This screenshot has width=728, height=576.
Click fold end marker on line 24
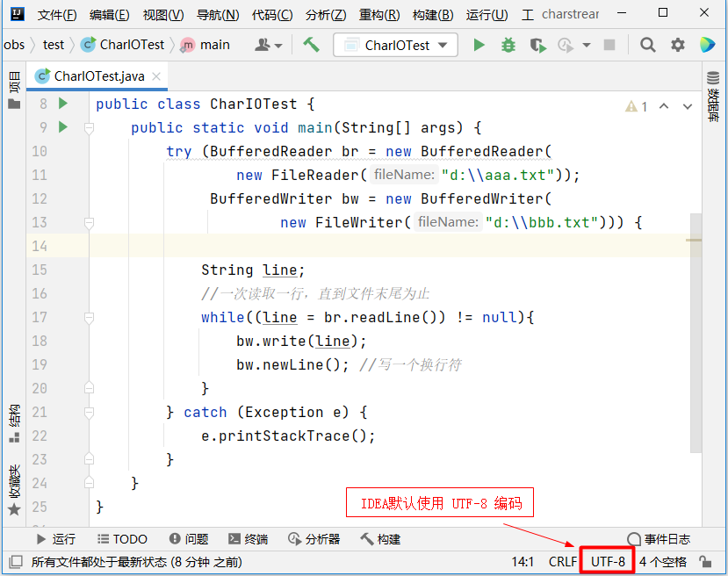90,483
